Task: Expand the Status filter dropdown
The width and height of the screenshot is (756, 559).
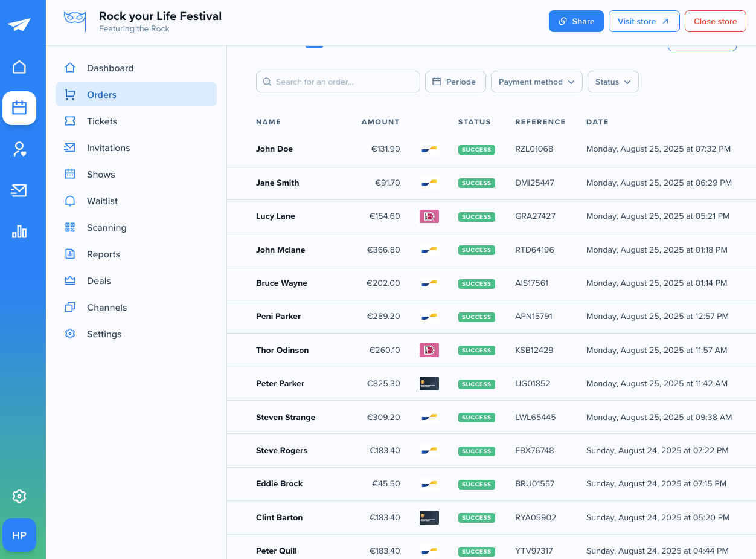Action: pyautogui.click(x=612, y=82)
